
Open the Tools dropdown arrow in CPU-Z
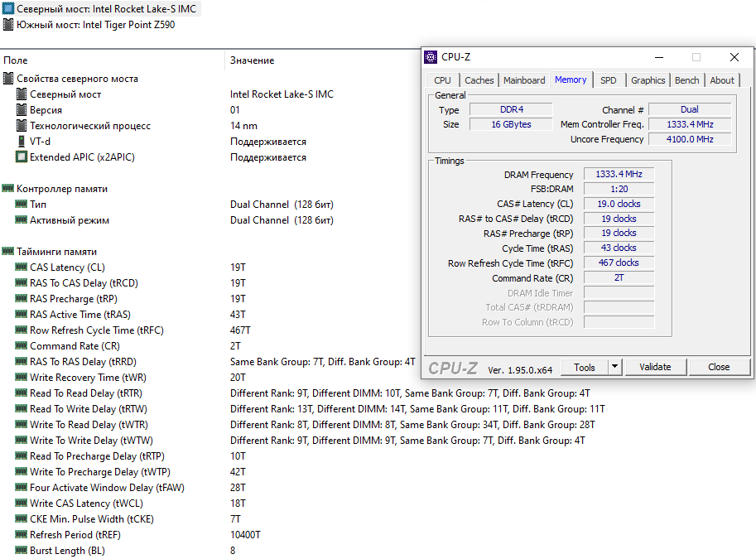click(614, 367)
